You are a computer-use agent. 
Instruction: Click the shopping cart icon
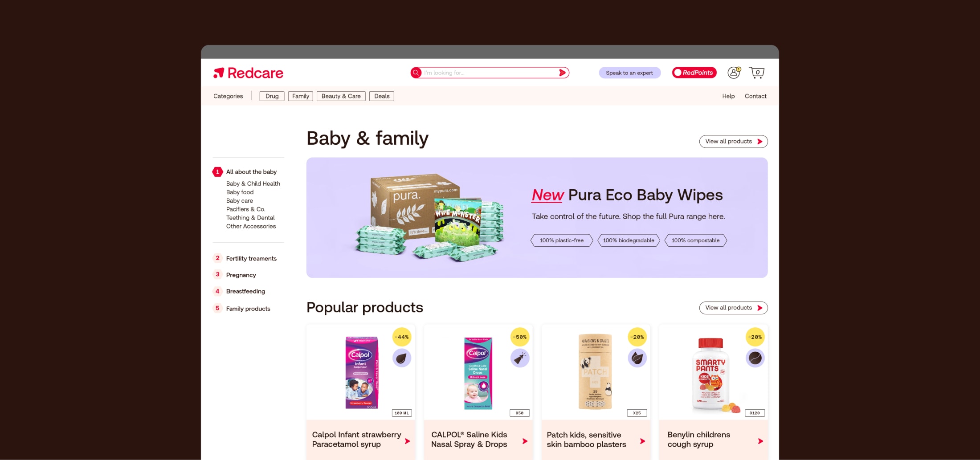(757, 73)
